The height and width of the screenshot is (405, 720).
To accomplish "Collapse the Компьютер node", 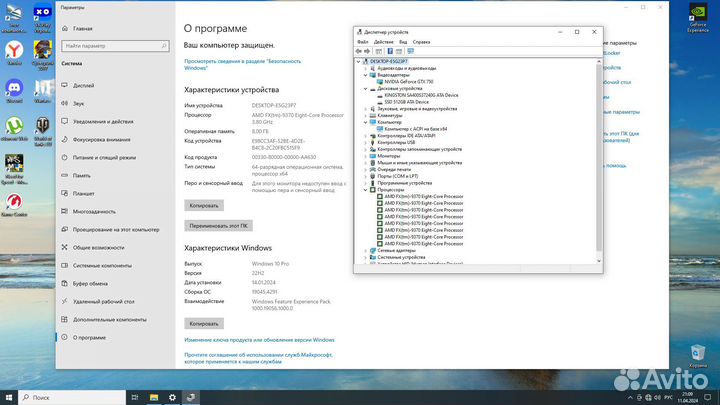I will pos(366,122).
